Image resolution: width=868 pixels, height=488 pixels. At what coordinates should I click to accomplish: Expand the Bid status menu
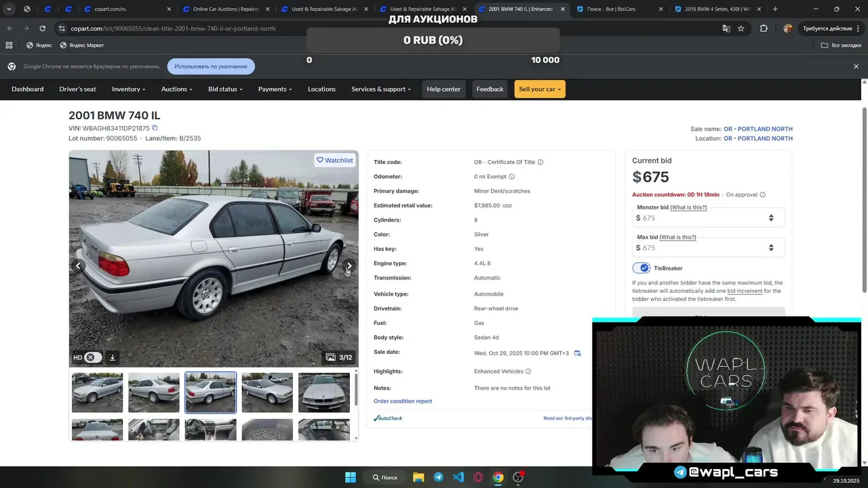(x=225, y=89)
